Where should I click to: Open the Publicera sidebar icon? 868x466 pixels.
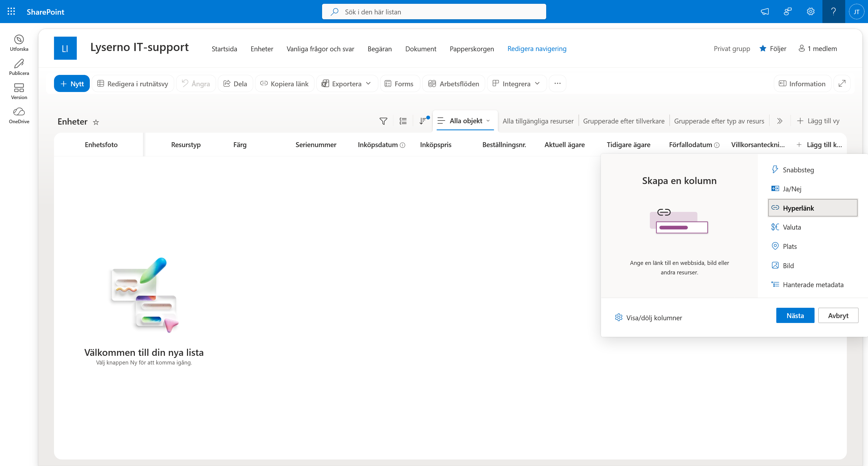point(19,67)
